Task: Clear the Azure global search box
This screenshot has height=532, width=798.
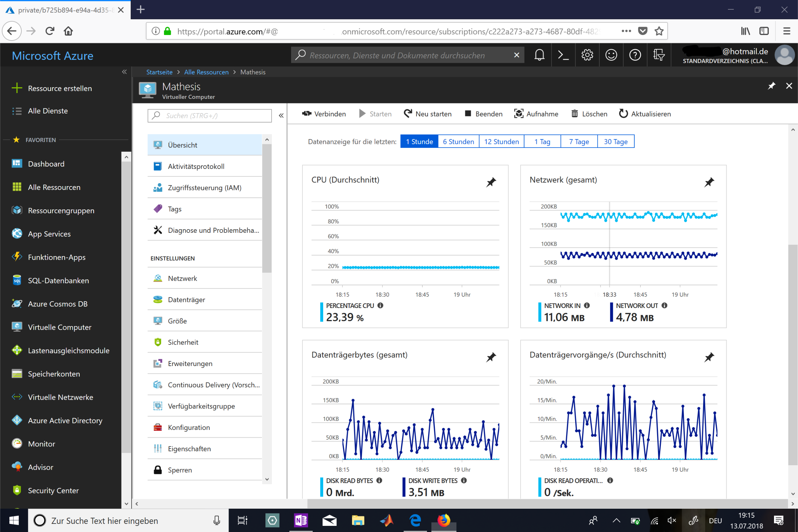Action: tap(517, 55)
